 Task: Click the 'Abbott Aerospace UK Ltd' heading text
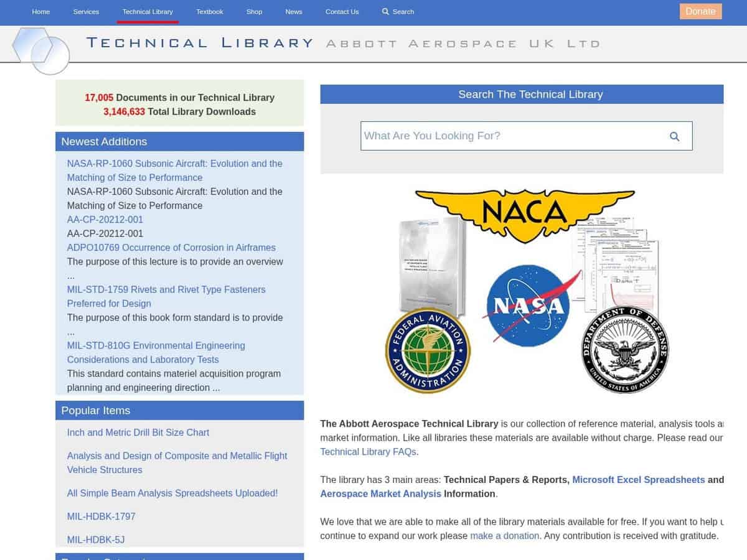point(463,44)
